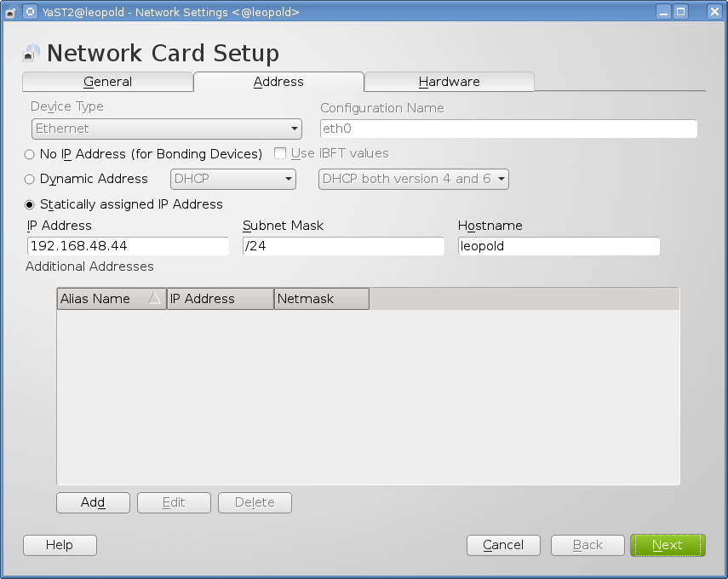Screen dimensions: 728x579
Task: Open the Device Type Ethernet dropdown
Action: point(166,129)
